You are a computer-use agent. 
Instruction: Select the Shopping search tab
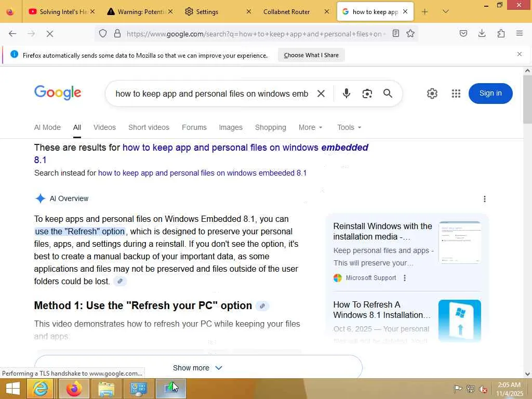tap(270, 128)
